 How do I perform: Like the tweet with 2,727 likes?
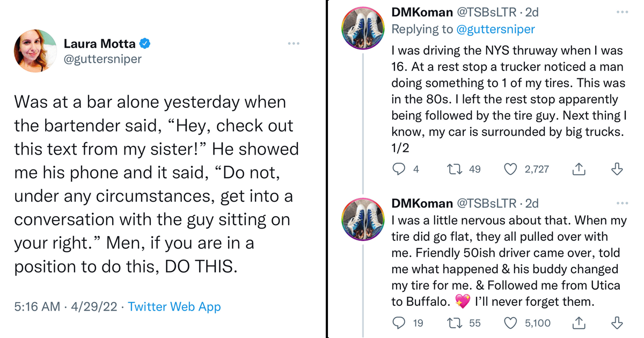(x=511, y=170)
